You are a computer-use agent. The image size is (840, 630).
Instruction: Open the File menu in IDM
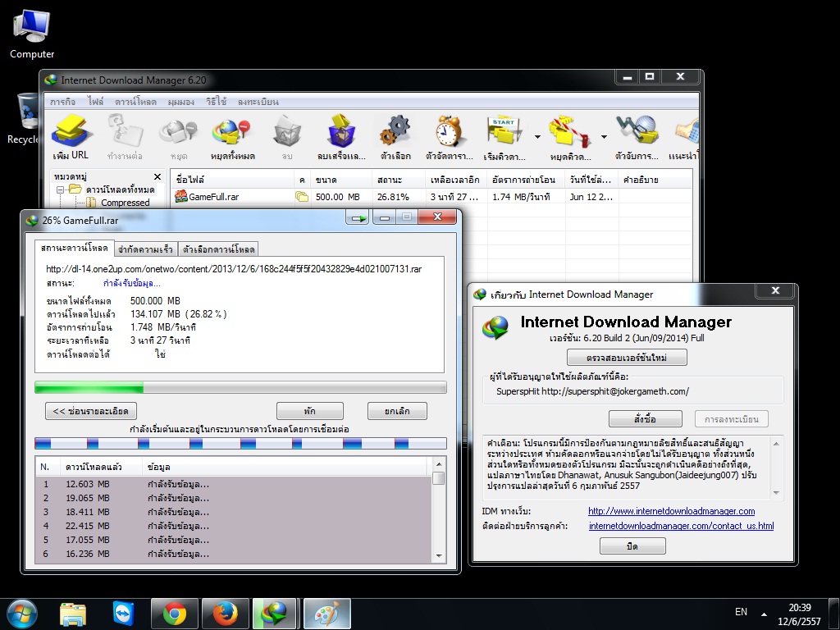point(95,102)
